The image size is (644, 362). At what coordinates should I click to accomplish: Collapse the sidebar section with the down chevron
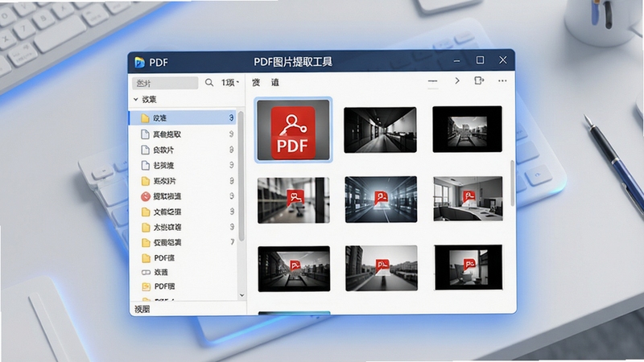[x=135, y=99]
